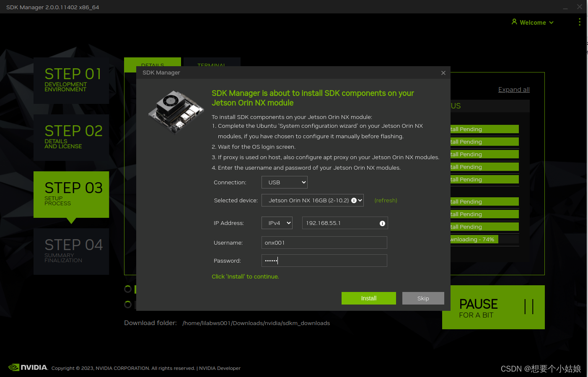
Task: Open the Selected device dropdown
Action: click(312, 200)
